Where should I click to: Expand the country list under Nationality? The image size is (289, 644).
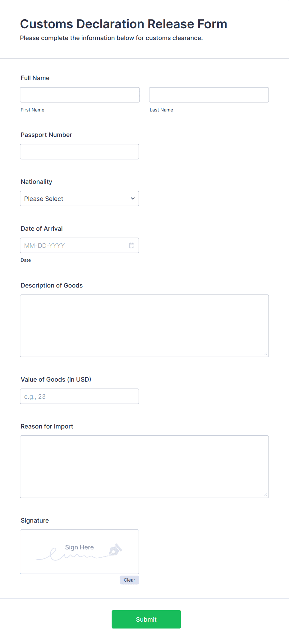coord(79,198)
